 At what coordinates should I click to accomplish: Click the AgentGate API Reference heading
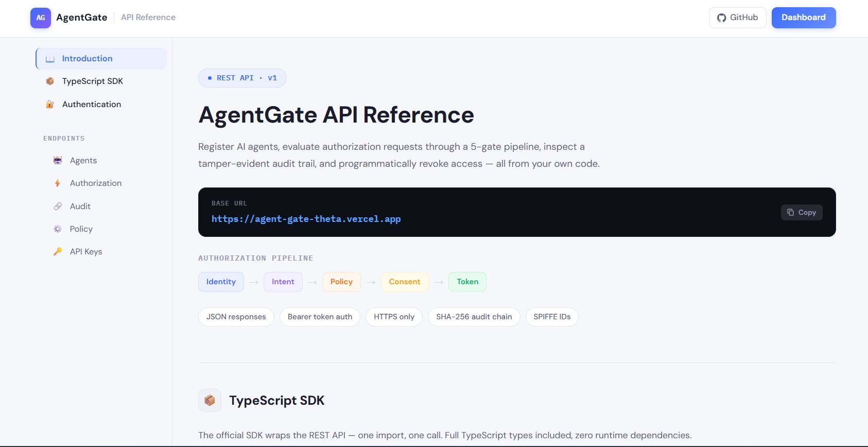(336, 115)
